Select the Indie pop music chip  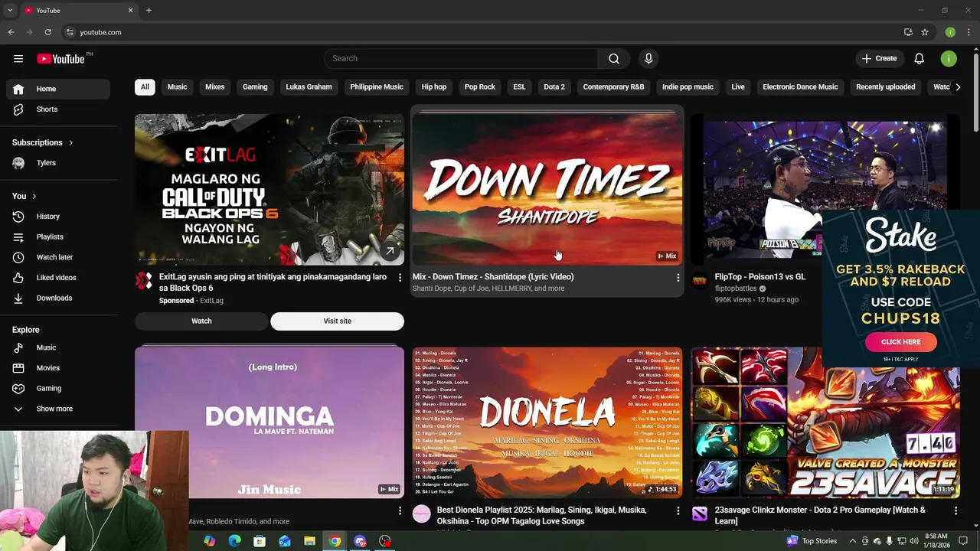688,86
